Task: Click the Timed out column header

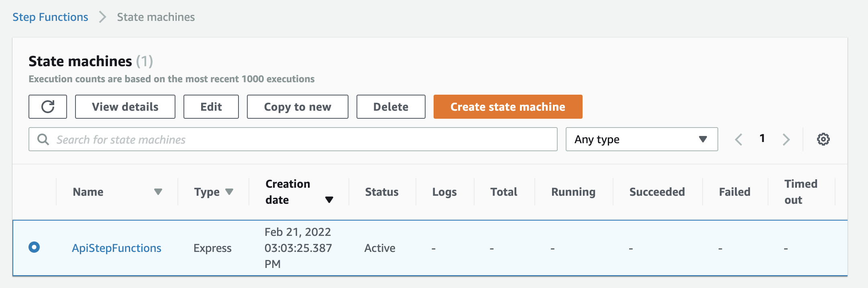Action: pyautogui.click(x=801, y=192)
